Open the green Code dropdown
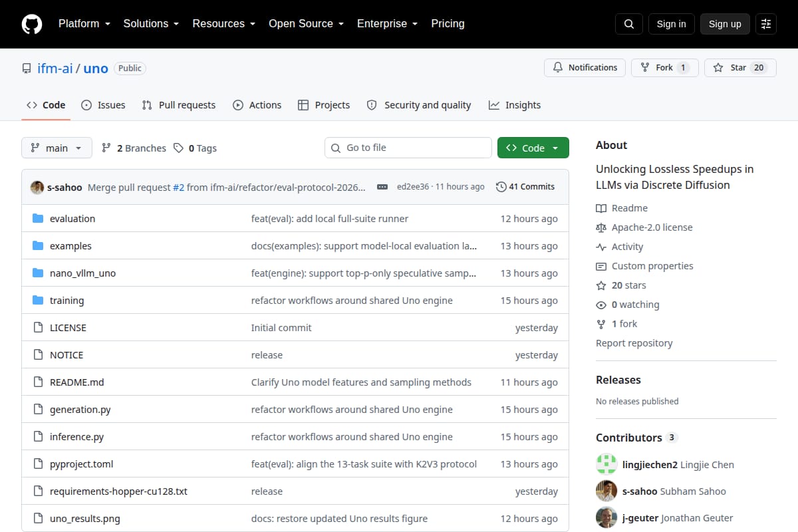This screenshot has width=798, height=532. point(533,148)
